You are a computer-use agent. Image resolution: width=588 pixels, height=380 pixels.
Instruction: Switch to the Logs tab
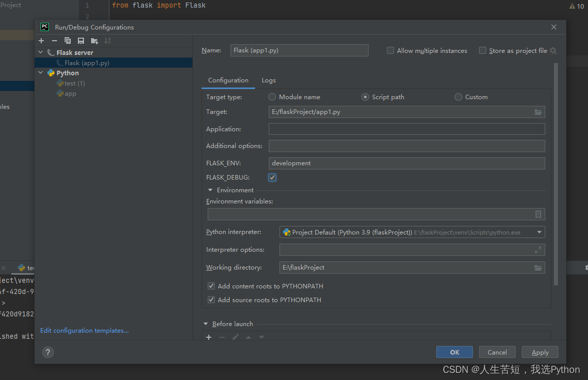[268, 80]
